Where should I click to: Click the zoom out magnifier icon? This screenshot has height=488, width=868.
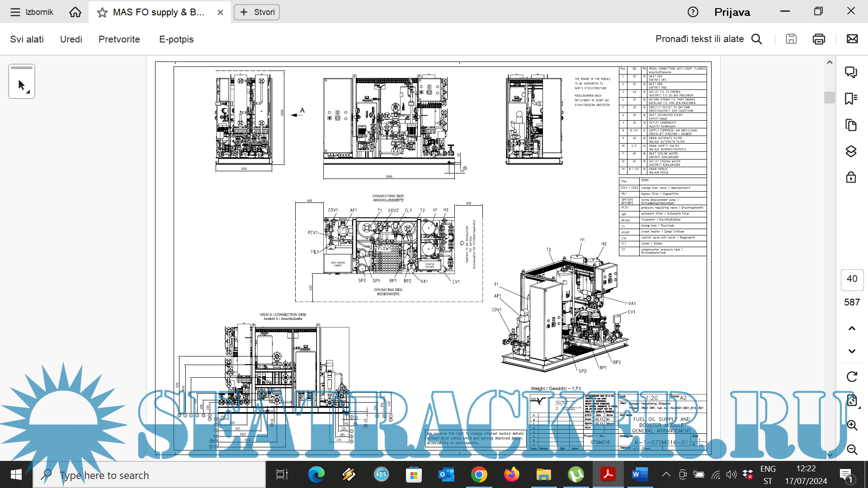[x=852, y=450]
